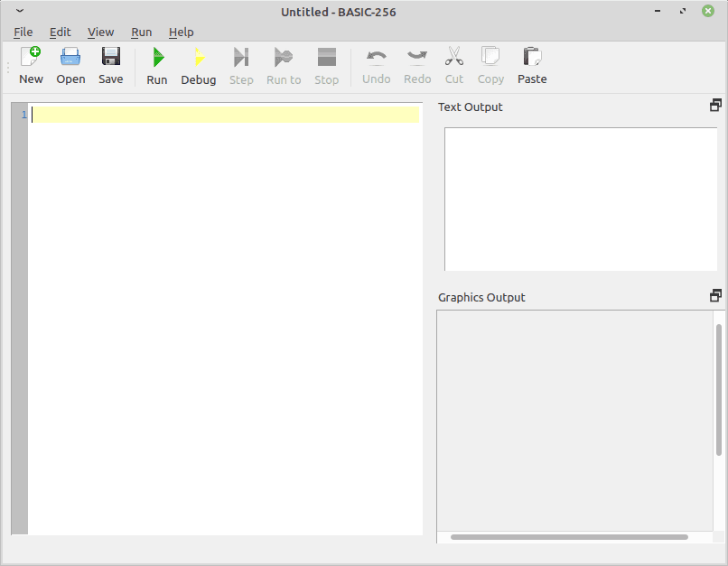Open the File menu
This screenshot has height=566, width=728.
(23, 32)
